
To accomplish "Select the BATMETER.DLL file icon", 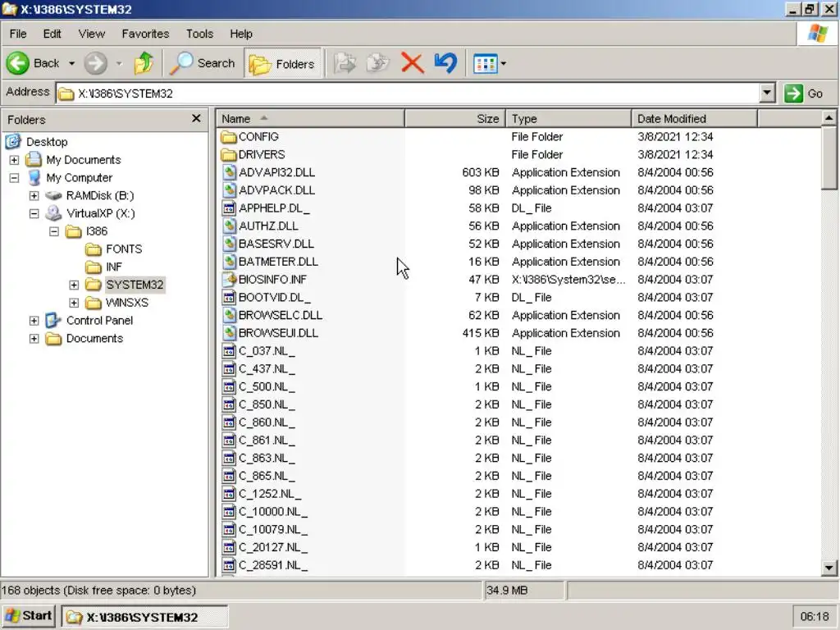I will (x=229, y=262).
